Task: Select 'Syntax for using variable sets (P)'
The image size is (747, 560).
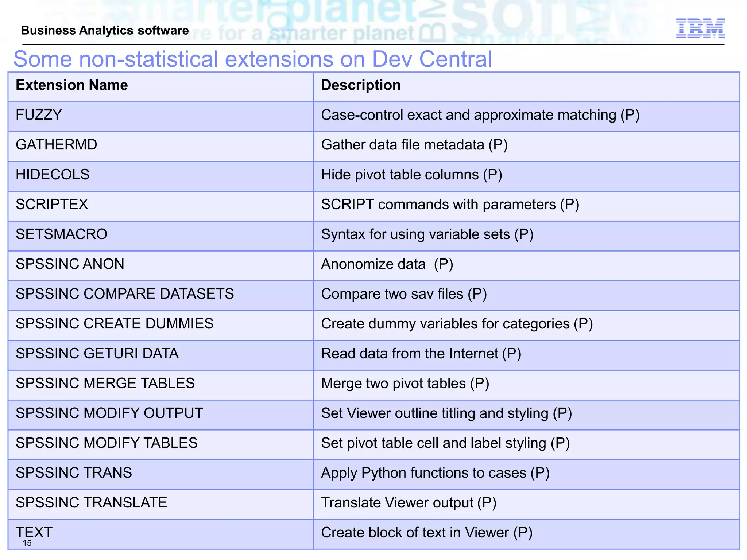Action: [427, 234]
